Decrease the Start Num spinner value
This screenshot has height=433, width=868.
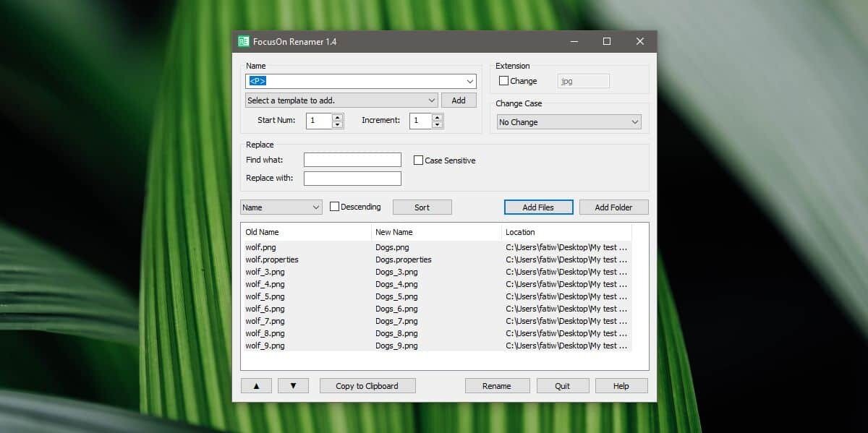pyautogui.click(x=337, y=124)
